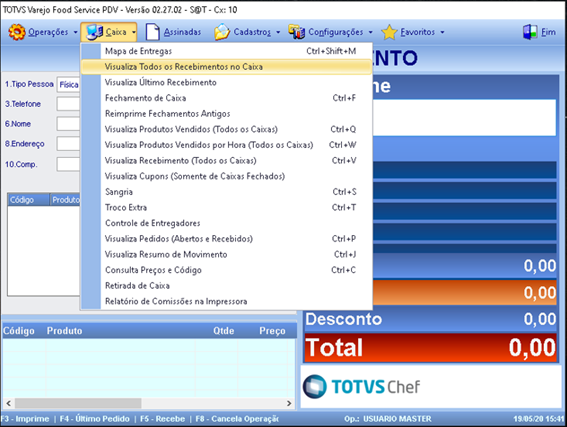Viewport: 567px width, 427px height.
Task: Click the Configurações toolbar label
Action: click(x=336, y=32)
